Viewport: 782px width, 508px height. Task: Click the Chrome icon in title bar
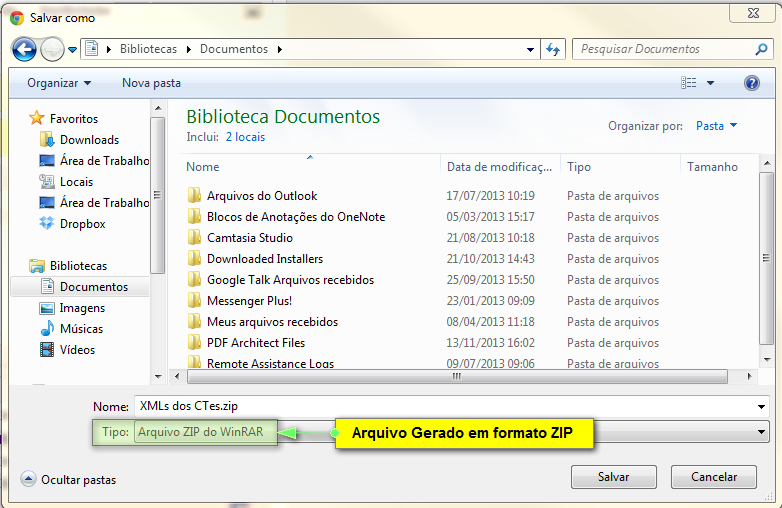click(x=17, y=18)
